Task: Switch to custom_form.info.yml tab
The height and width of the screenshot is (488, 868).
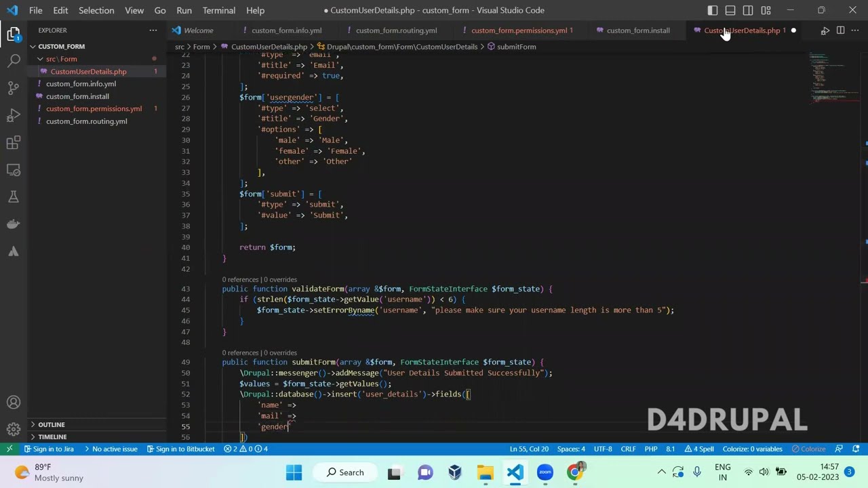Action: click(x=286, y=30)
